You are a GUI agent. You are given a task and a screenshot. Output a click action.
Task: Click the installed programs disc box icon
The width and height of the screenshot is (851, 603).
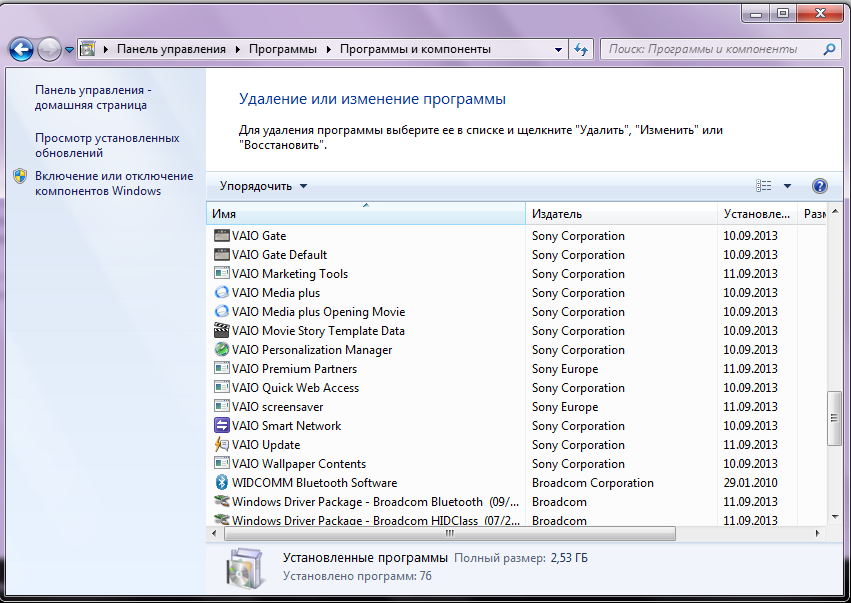pyautogui.click(x=246, y=568)
